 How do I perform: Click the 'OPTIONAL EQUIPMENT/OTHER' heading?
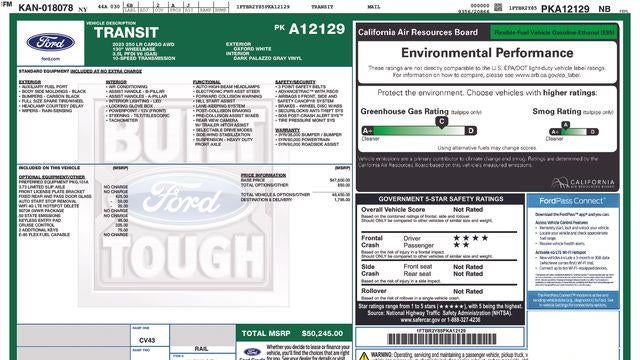[52, 177]
